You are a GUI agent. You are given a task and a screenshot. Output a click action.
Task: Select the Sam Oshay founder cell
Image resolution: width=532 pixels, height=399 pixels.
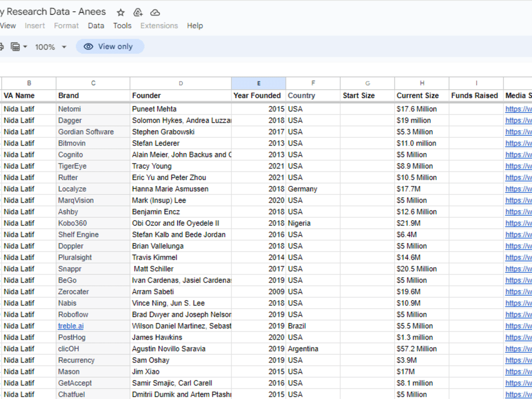coord(181,360)
